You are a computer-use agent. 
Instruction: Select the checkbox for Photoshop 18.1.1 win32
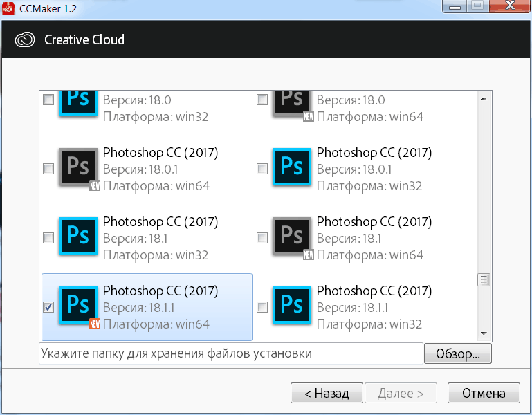(262, 307)
